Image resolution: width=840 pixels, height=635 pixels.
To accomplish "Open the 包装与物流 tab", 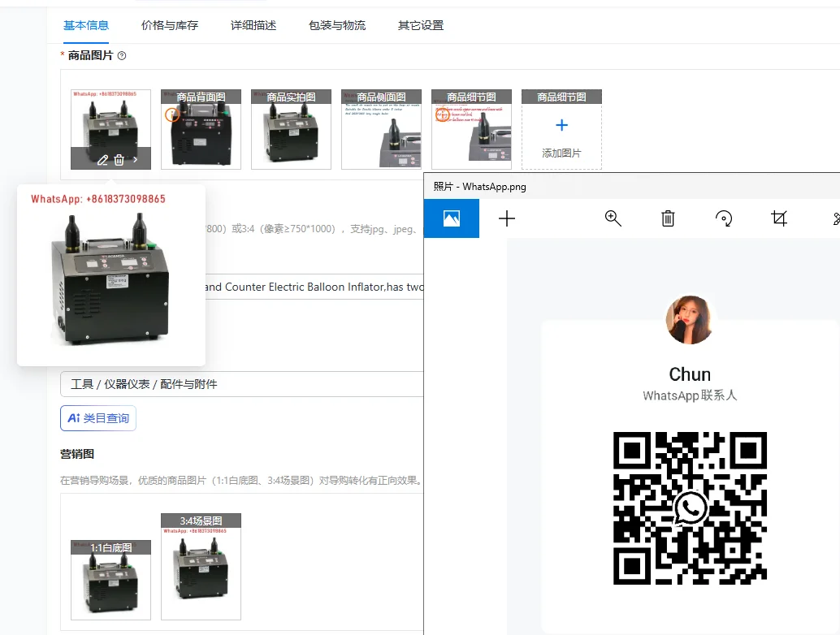I will pyautogui.click(x=337, y=25).
